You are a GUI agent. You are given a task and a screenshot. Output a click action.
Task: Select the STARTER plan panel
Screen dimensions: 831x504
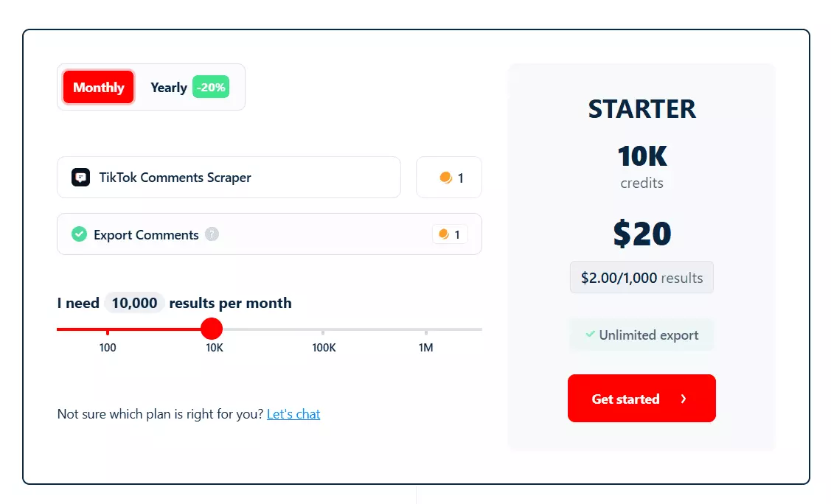(641, 258)
